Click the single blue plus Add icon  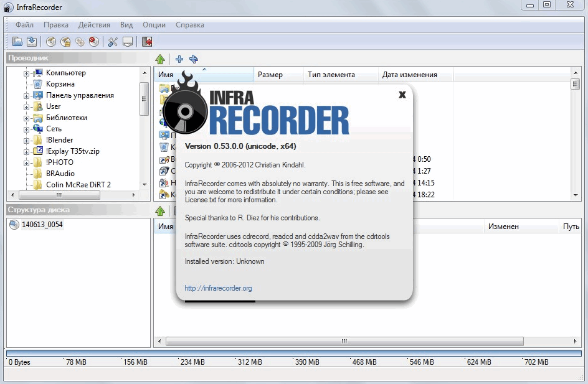pyautogui.click(x=179, y=59)
